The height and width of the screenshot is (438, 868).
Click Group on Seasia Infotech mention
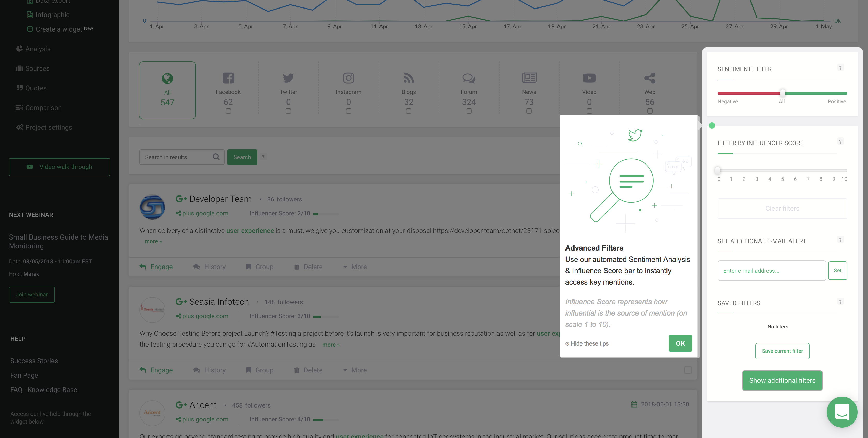pyautogui.click(x=259, y=370)
